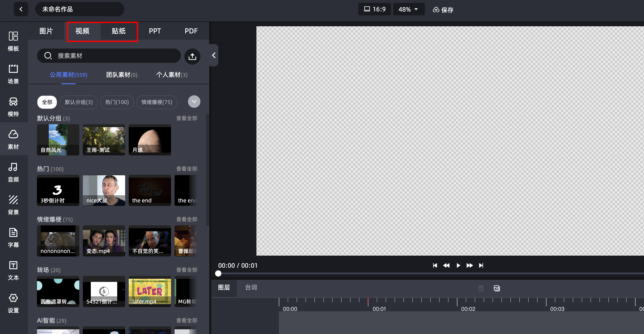Select the 自然风光 video thumbnail
This screenshot has height=334, width=644.
click(58, 140)
